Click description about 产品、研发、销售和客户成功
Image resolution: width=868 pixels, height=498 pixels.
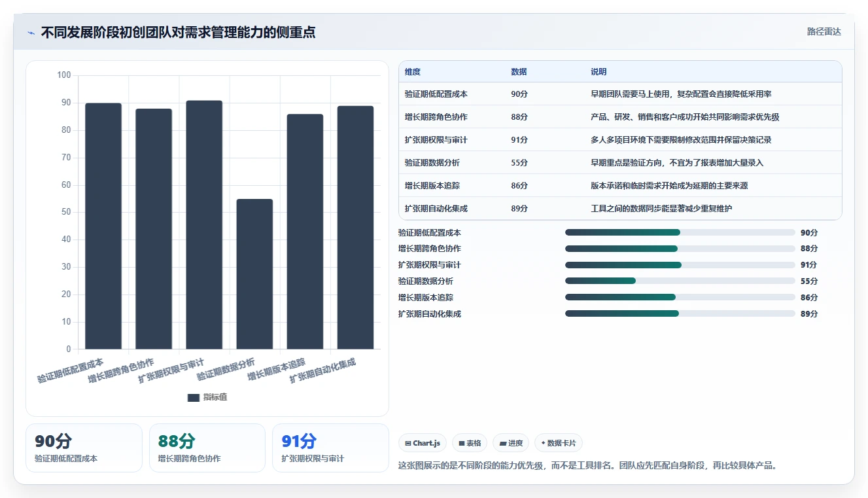click(685, 117)
